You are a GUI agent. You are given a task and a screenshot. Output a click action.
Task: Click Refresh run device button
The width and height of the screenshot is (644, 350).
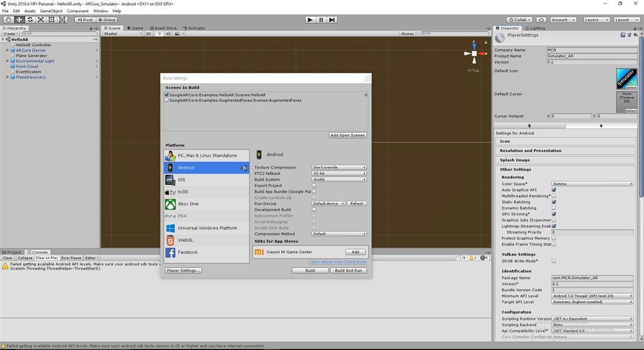[x=357, y=203]
